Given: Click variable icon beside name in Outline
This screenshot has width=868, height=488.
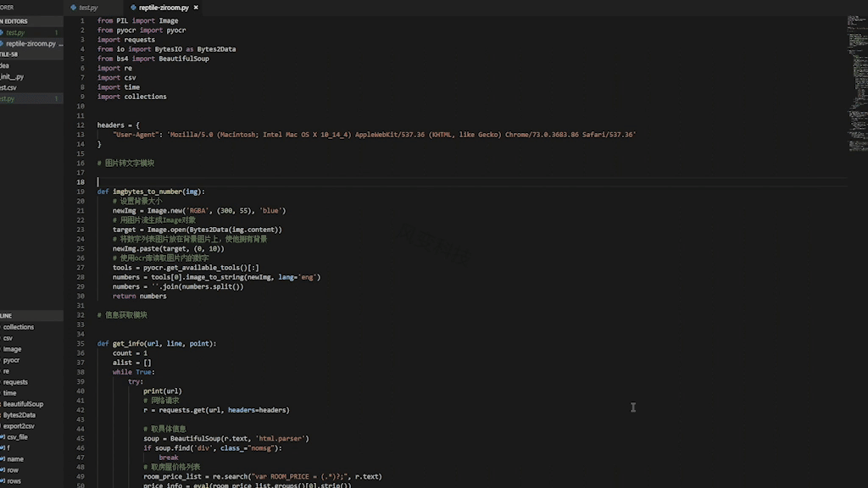Looking at the screenshot, I should (x=3, y=459).
